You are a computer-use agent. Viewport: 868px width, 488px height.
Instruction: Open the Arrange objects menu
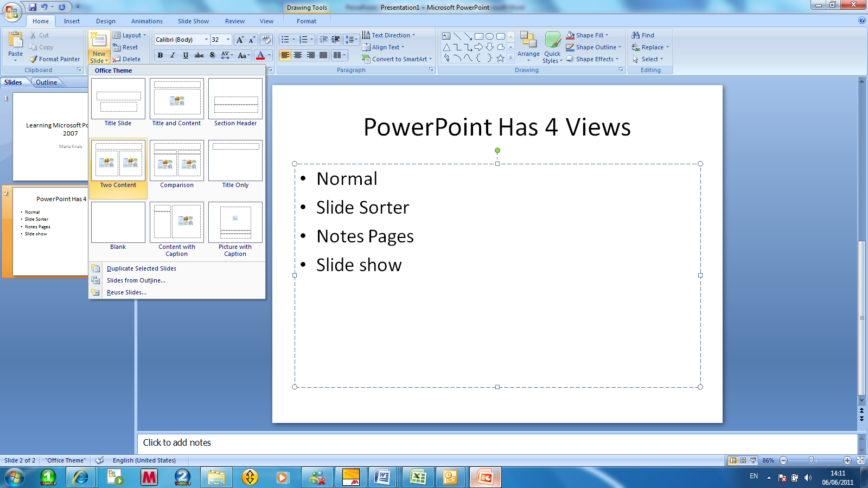tap(528, 47)
